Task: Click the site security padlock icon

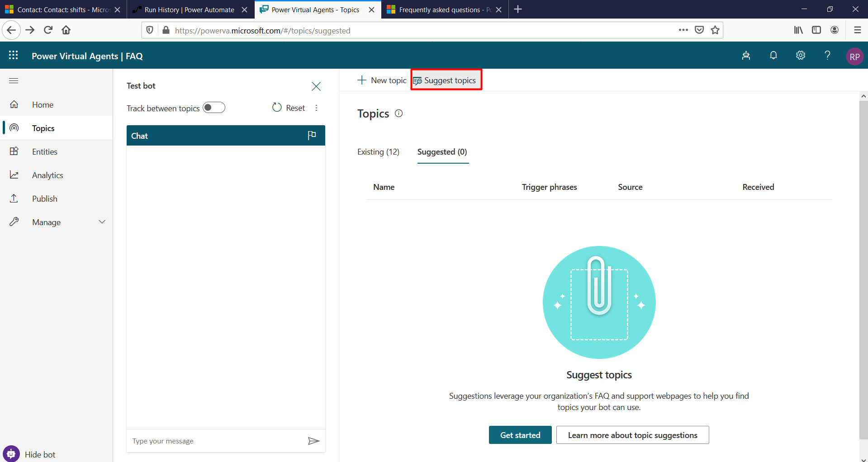Action: [x=166, y=30]
